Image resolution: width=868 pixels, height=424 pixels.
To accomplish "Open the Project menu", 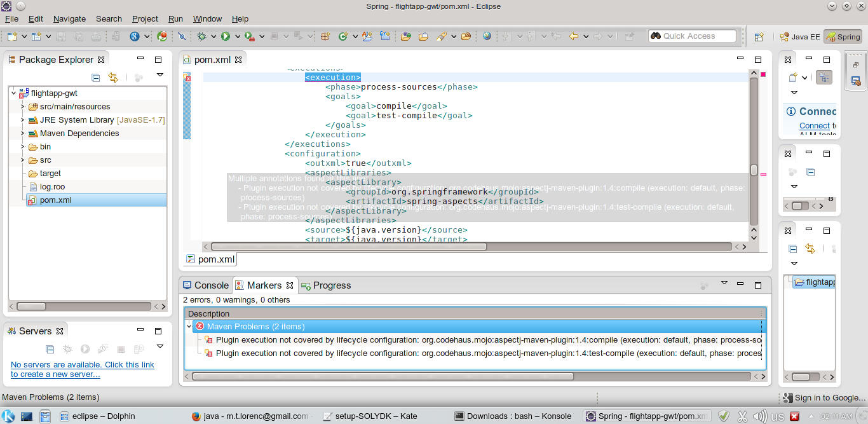I will [145, 18].
